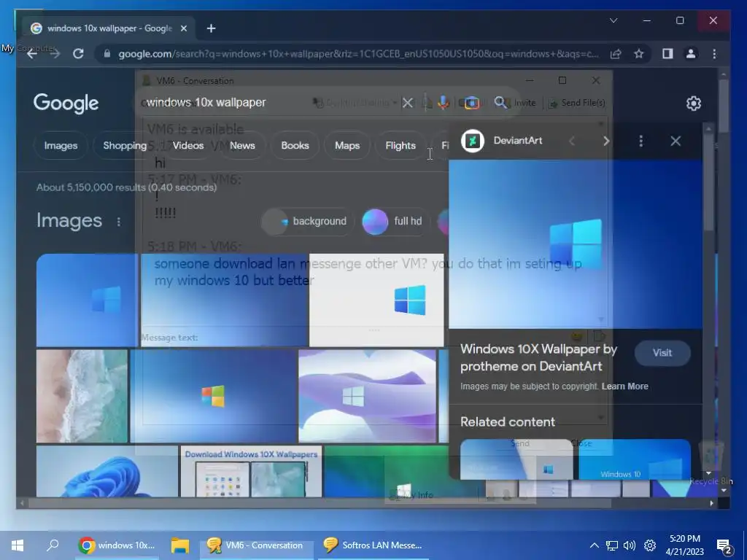This screenshot has height=560, width=747.
Task: Focus the Chrome address bar URL
Action: point(358,54)
